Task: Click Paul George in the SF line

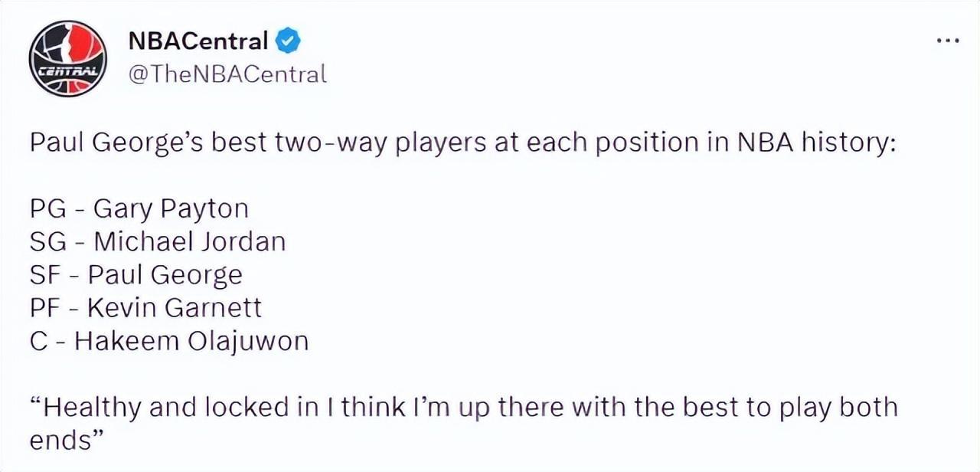Action: 165,274
